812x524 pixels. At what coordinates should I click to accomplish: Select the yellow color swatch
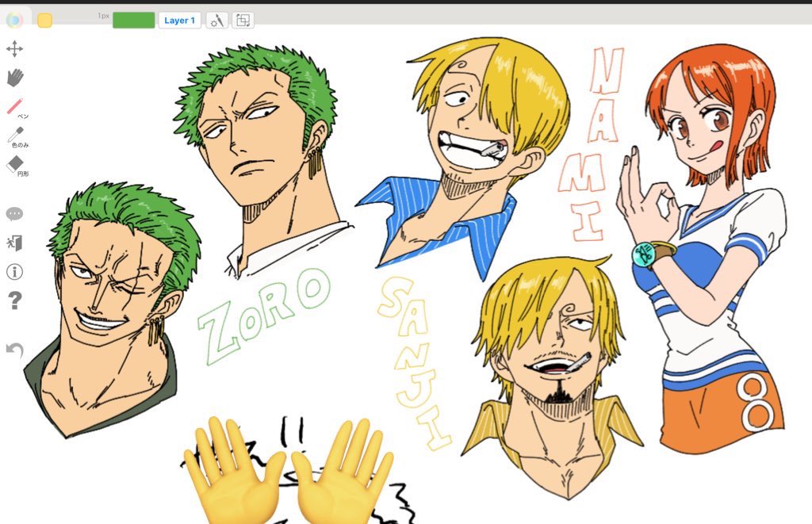(44, 20)
